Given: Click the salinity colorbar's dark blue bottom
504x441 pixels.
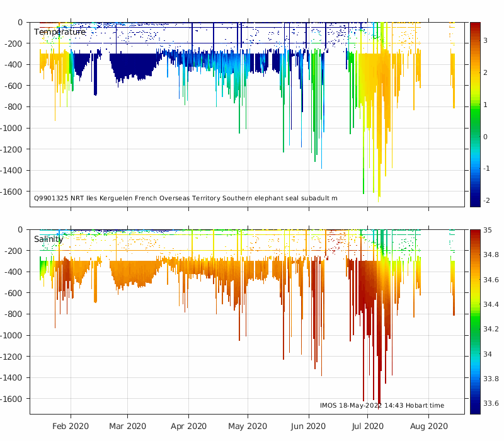Looking at the screenshot, I should tap(476, 411).
